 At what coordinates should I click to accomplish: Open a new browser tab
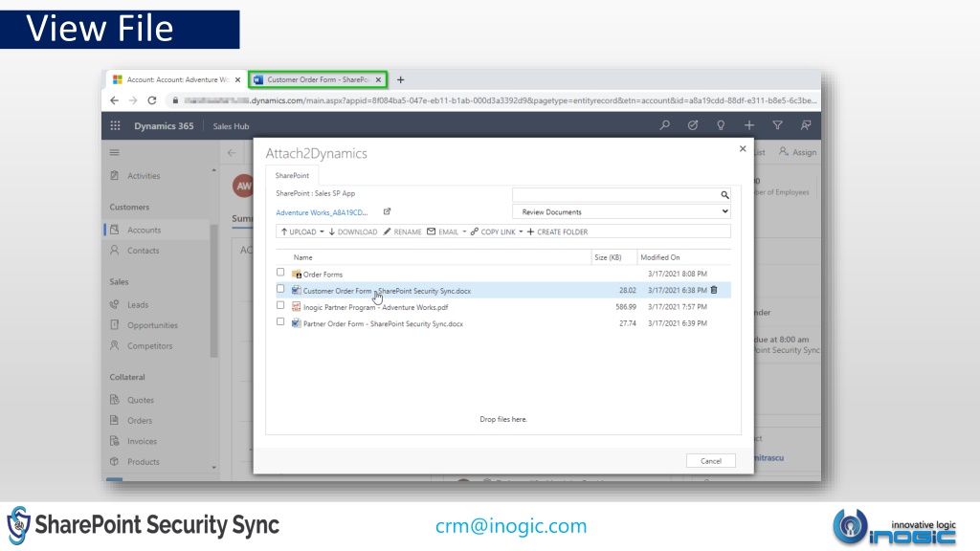pyautogui.click(x=401, y=80)
